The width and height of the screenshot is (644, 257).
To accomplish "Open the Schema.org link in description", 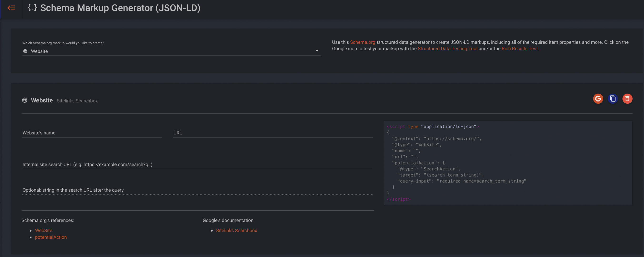I will tap(362, 42).
